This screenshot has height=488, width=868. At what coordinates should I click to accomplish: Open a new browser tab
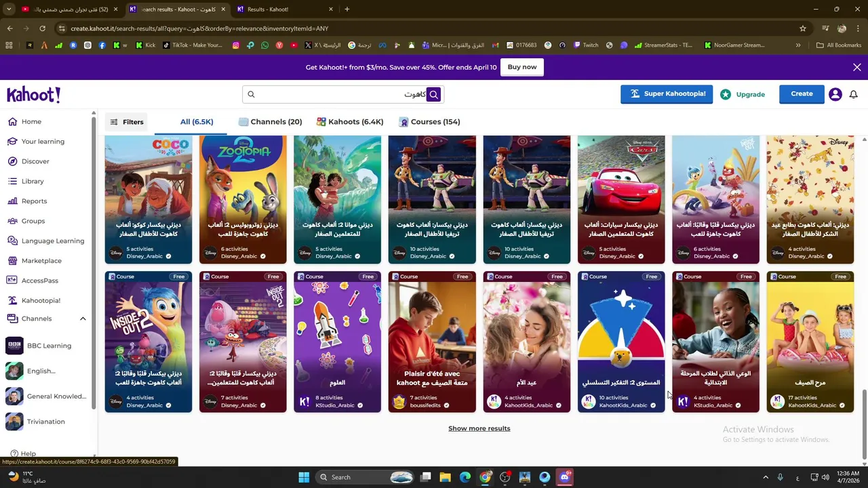pyautogui.click(x=347, y=9)
